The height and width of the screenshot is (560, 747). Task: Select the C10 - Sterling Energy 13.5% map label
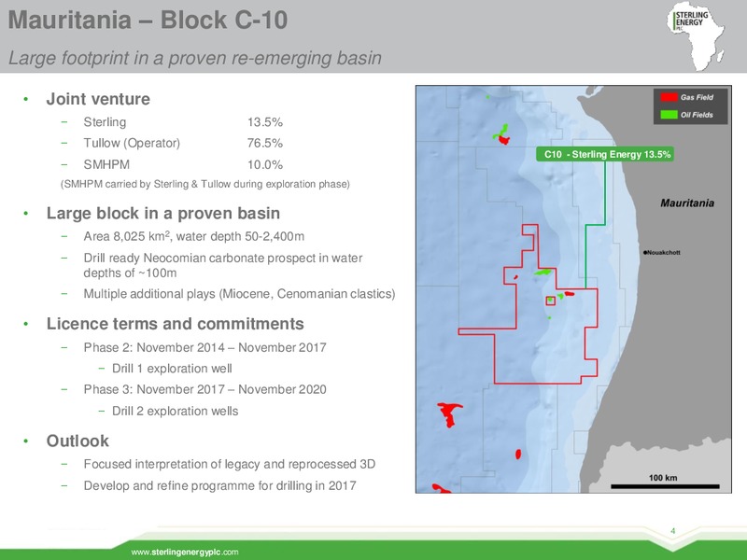tap(604, 154)
